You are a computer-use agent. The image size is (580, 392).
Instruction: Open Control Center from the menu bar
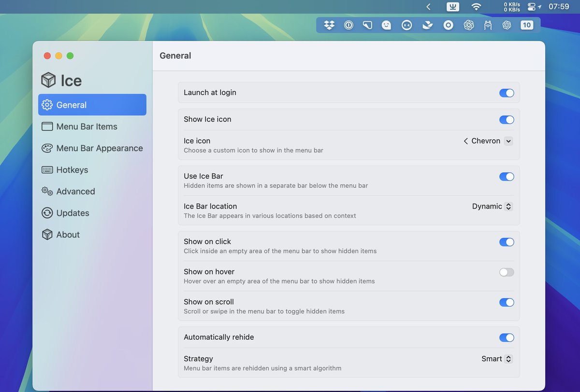tap(532, 7)
